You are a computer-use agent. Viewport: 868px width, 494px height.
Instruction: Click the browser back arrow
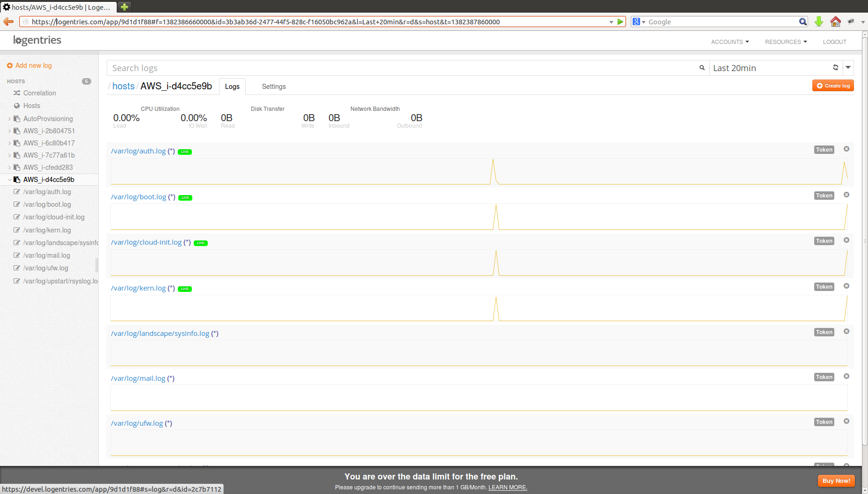pos(8,22)
